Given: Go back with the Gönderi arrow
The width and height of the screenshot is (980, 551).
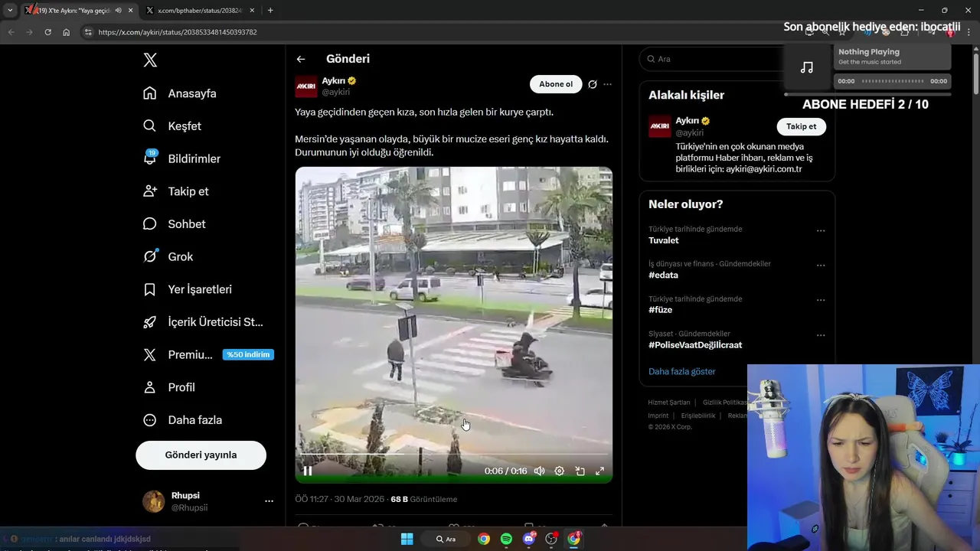Looking at the screenshot, I should pos(301,59).
